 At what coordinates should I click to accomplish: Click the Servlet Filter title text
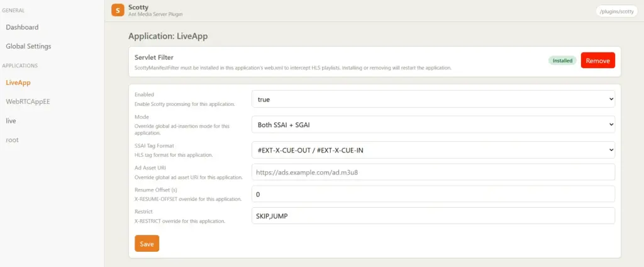pyautogui.click(x=154, y=57)
